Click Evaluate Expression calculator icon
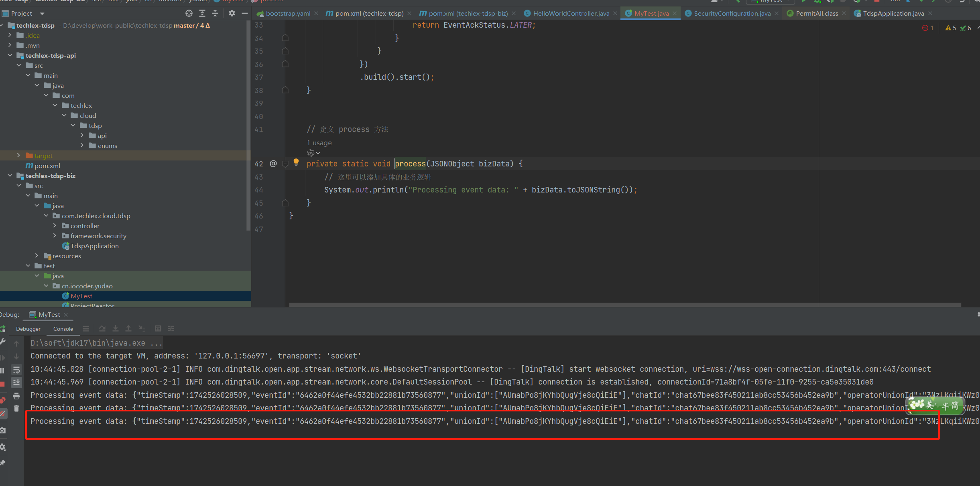980x486 pixels. 158,329
